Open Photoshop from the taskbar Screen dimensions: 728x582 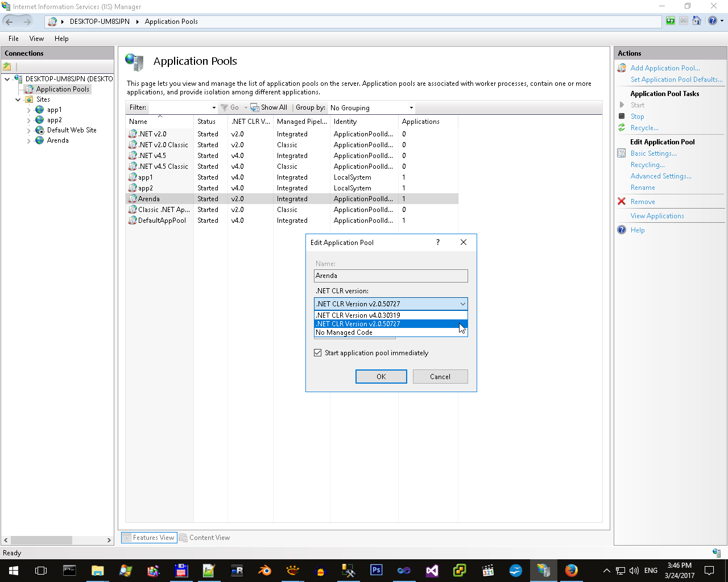(x=376, y=570)
